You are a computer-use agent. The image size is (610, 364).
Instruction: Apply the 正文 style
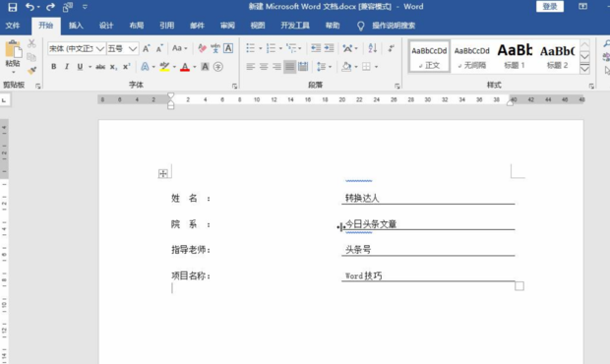(429, 57)
